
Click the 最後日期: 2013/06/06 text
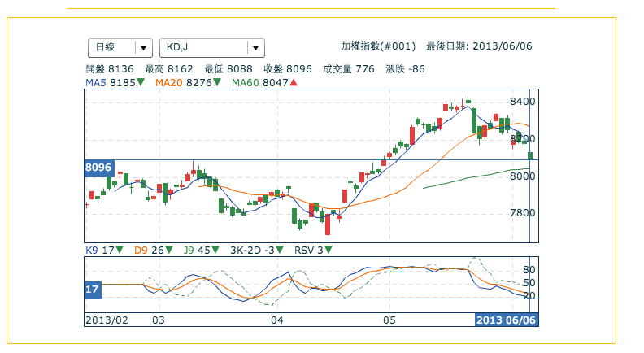tap(479, 46)
